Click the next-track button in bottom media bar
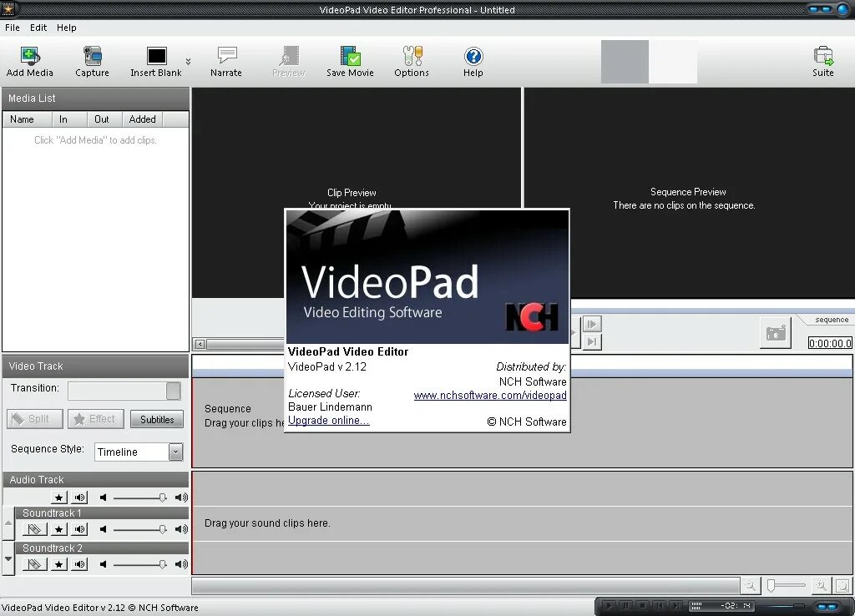 pos(676,605)
